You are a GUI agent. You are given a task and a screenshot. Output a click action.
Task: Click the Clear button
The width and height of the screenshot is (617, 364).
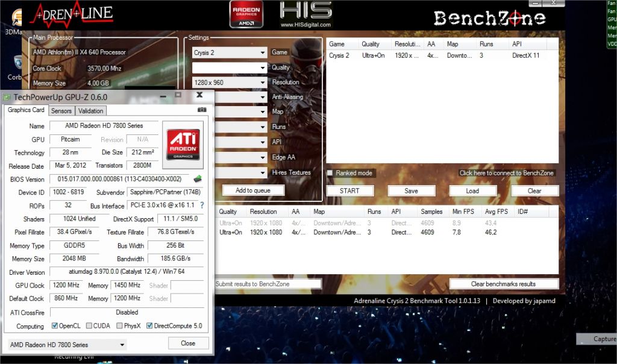(534, 191)
